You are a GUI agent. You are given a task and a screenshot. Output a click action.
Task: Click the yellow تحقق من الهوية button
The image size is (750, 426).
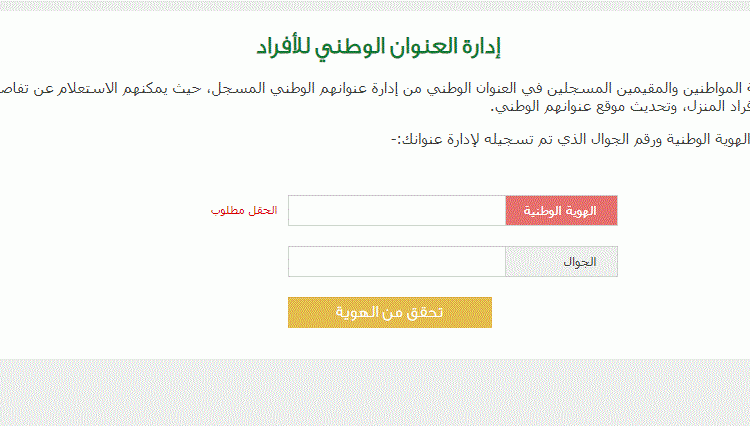point(390,313)
